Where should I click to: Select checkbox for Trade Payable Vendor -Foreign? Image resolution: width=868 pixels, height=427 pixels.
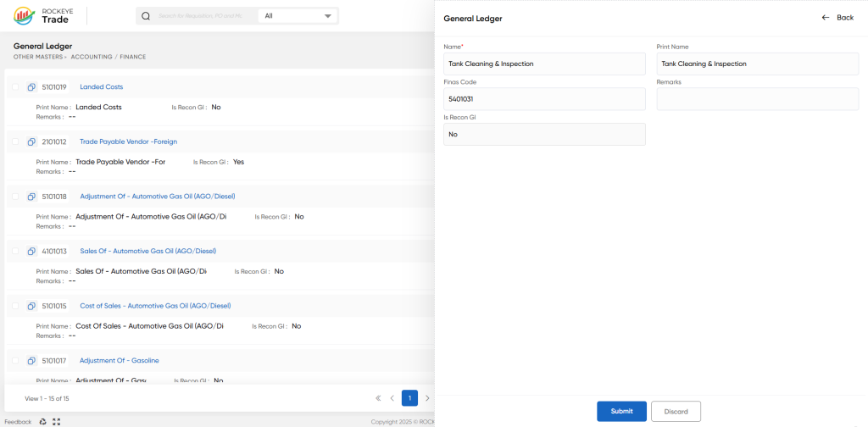(x=15, y=141)
